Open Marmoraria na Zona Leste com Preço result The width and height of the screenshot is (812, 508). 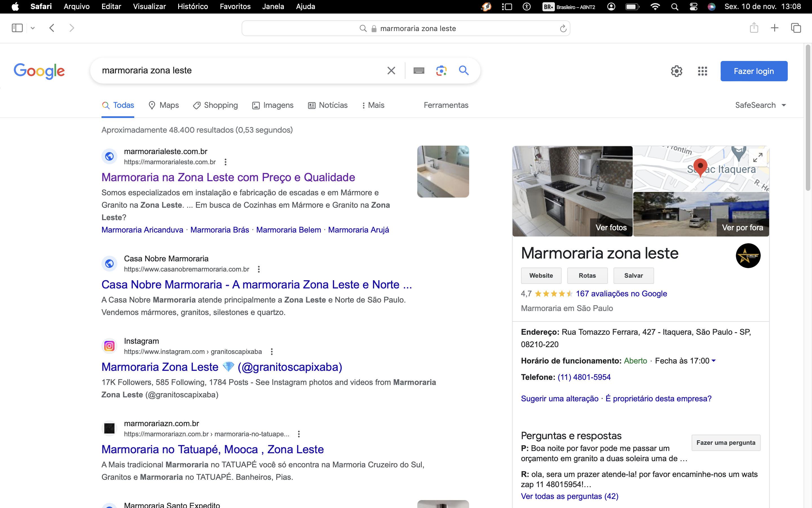click(x=228, y=177)
